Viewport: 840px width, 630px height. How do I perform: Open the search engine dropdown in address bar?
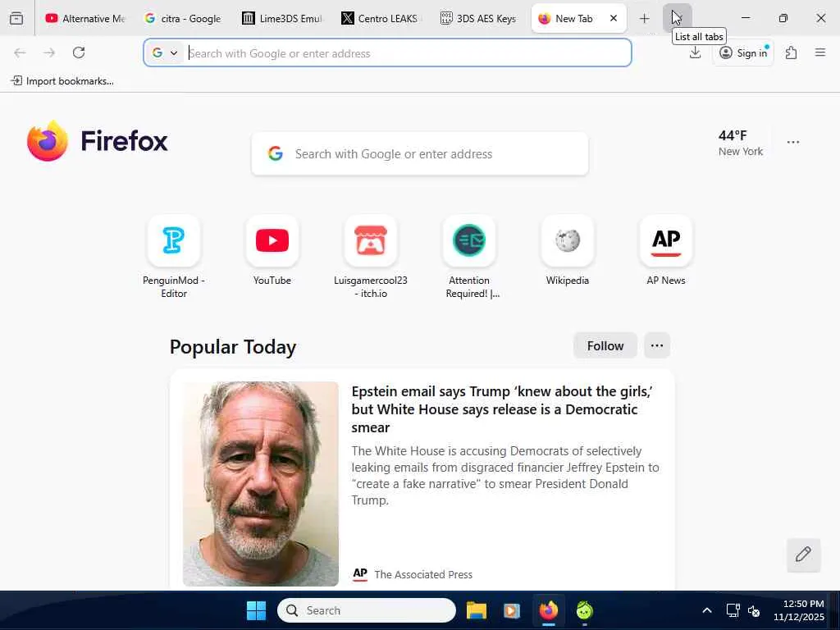tap(164, 52)
